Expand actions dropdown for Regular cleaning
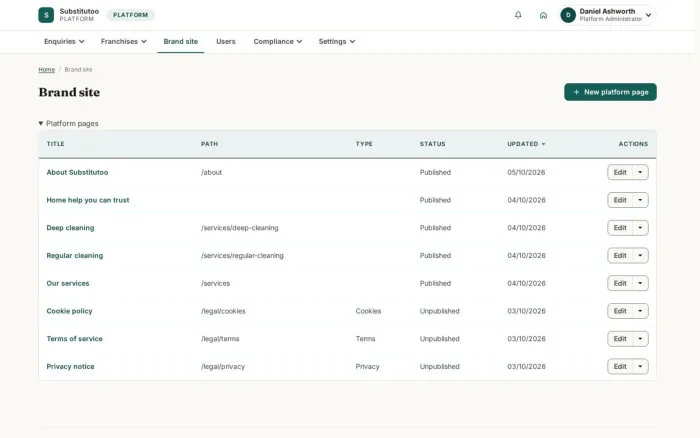The height and width of the screenshot is (438, 700). click(x=640, y=255)
